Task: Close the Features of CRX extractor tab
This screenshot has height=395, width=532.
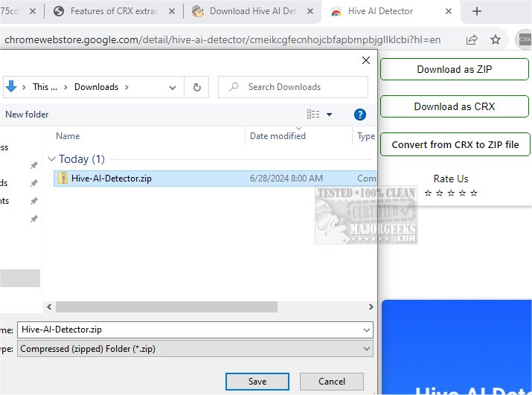Action: pyautogui.click(x=172, y=11)
